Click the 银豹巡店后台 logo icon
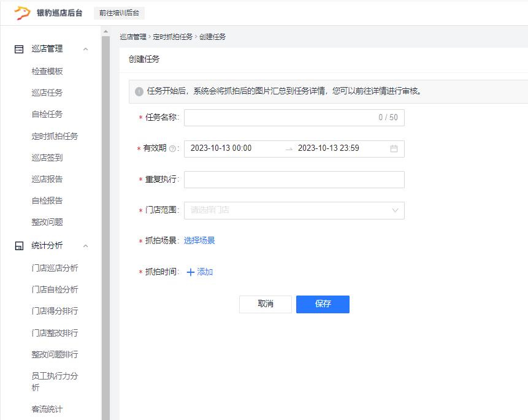This screenshot has height=420, width=528. click(22, 13)
